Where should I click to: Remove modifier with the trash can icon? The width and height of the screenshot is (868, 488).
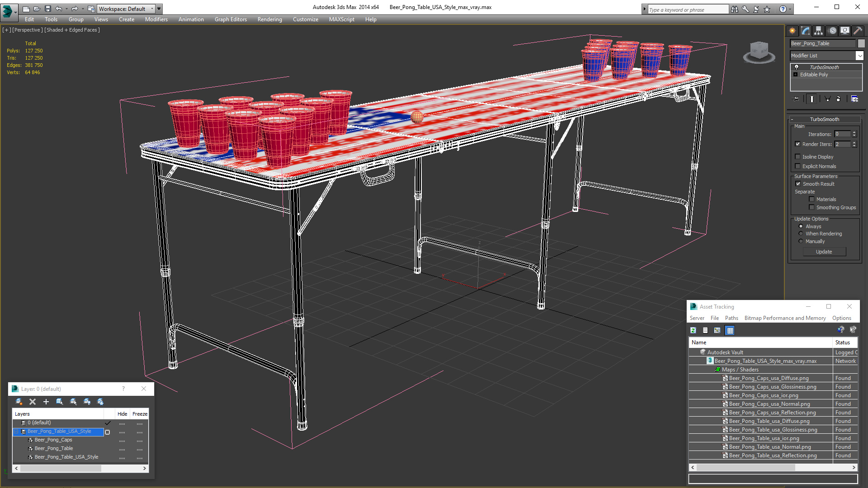coord(839,99)
